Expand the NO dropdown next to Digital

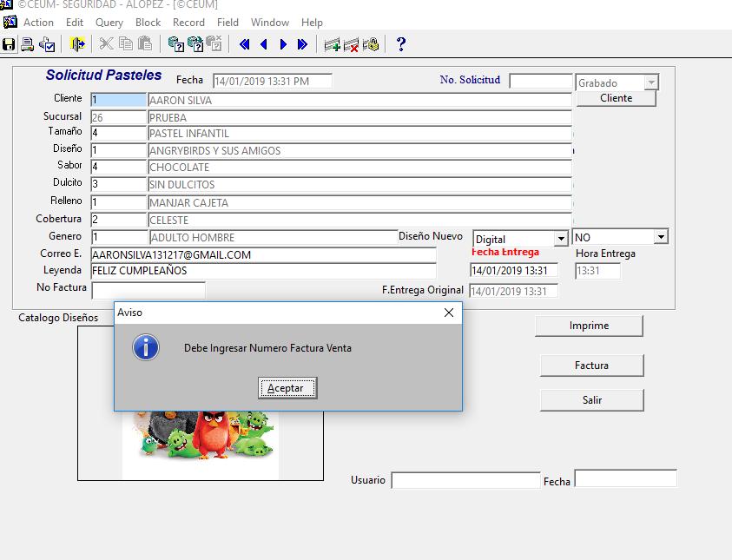coord(661,237)
